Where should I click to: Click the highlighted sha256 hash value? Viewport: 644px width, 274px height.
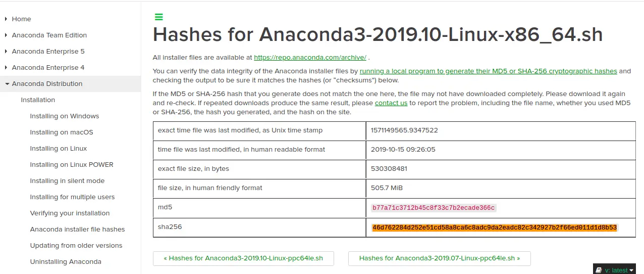[495, 228]
